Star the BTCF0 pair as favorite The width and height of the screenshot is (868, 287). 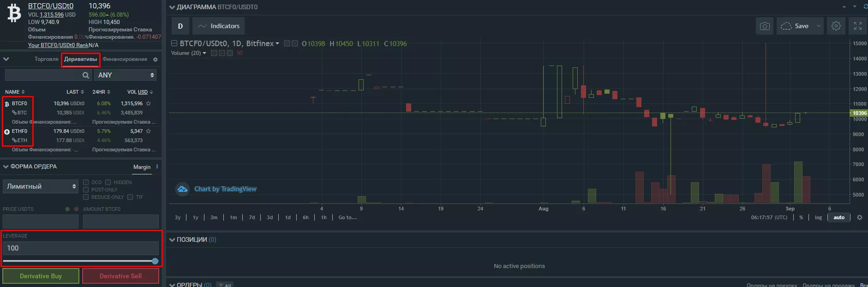(149, 104)
